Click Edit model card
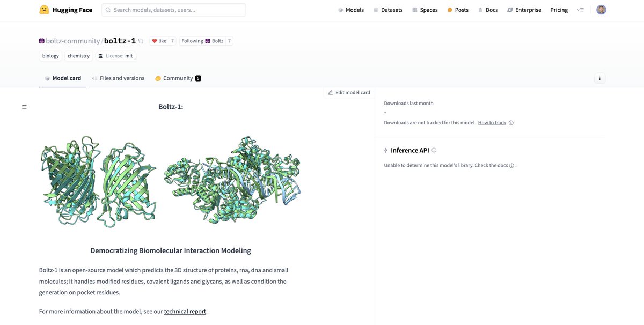Screen dimensions: 644x325 349,92
